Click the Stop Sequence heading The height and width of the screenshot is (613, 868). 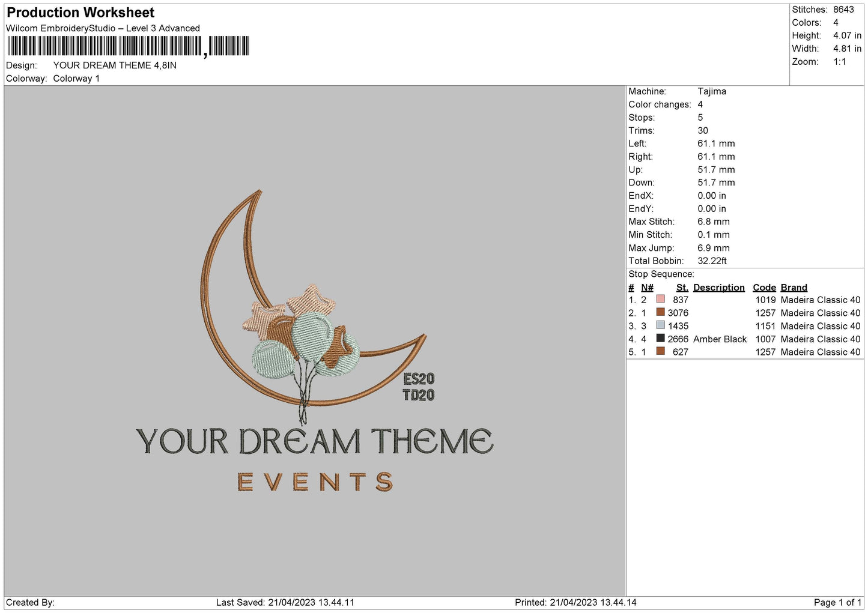(x=661, y=274)
